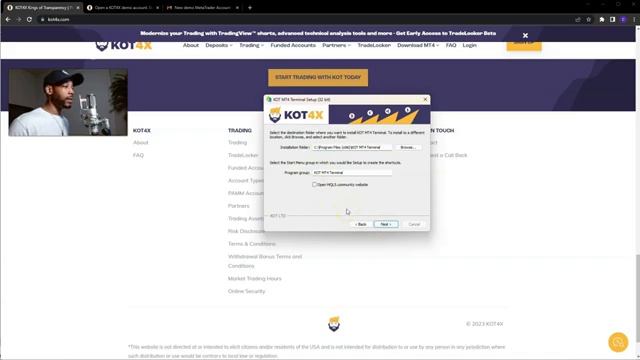
Task: Open Withdrawal Bonus Terms and Conditions link
Action: coord(265,261)
